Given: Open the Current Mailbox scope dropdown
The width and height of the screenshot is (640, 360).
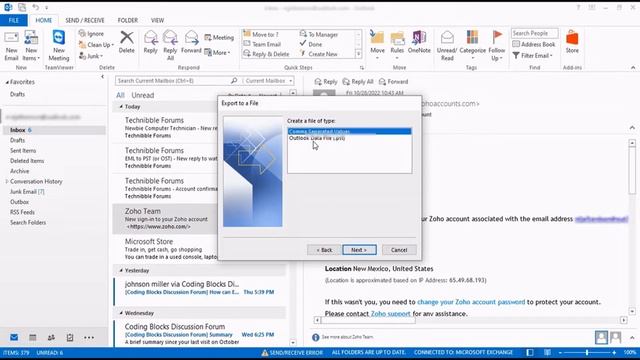Looking at the screenshot, I should pos(268,81).
